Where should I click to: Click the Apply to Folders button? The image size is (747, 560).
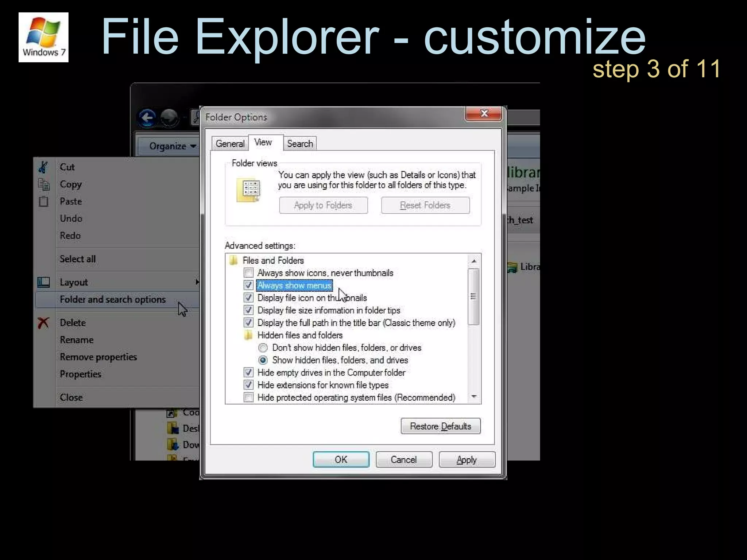(x=324, y=205)
